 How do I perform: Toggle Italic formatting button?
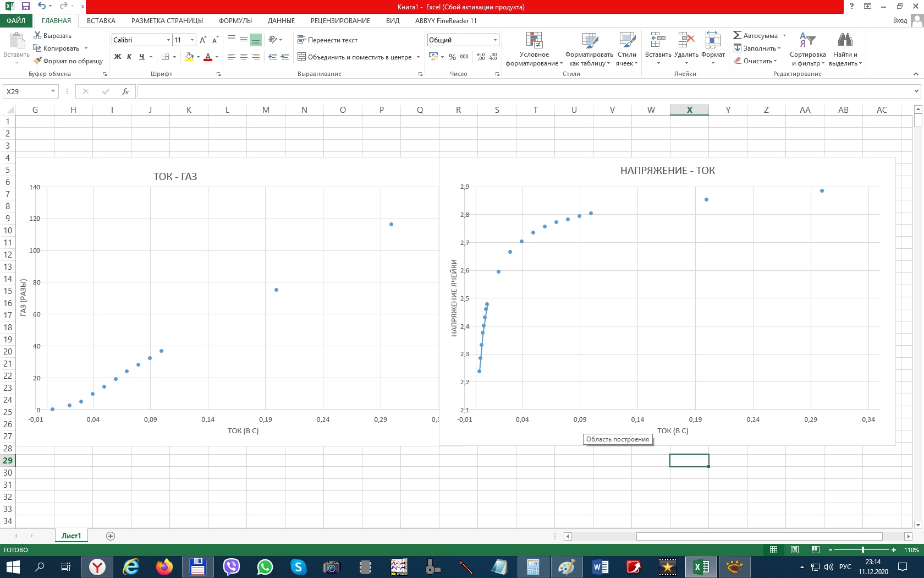click(129, 57)
